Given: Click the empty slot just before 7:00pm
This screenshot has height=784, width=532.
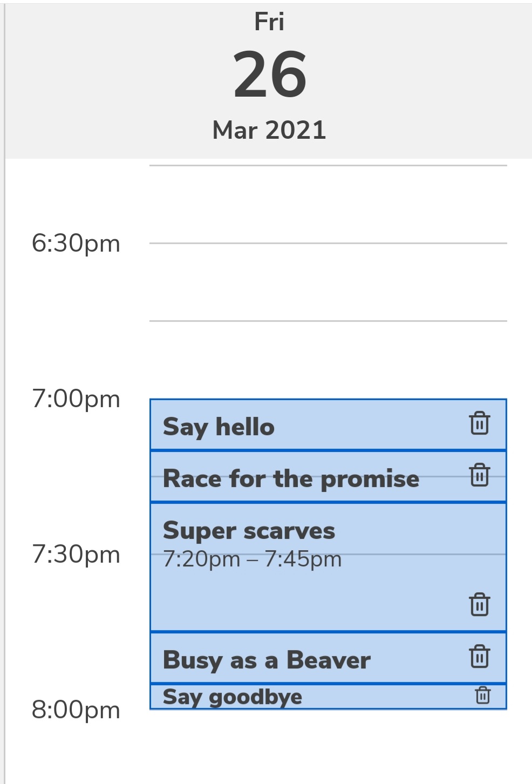Looking at the screenshot, I should pos(328,360).
